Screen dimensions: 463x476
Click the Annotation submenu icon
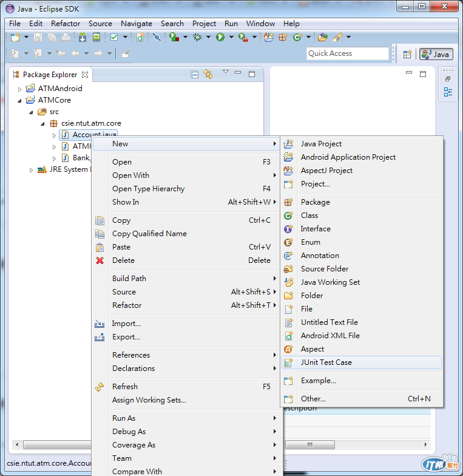(x=288, y=256)
